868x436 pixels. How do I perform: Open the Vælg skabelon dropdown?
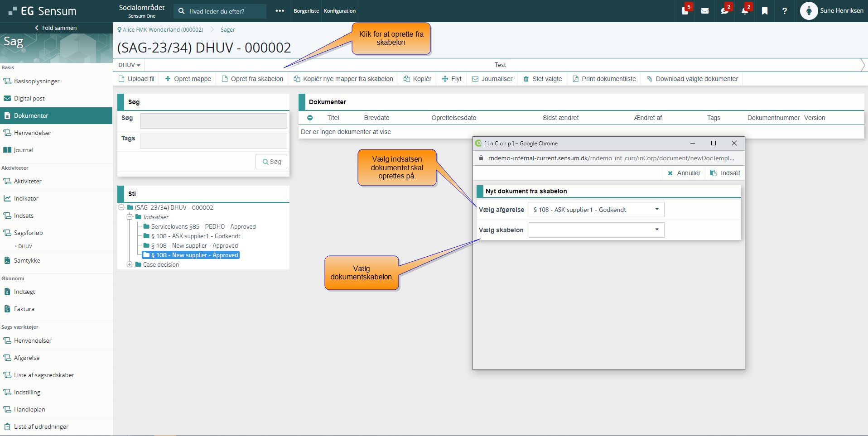(596, 230)
